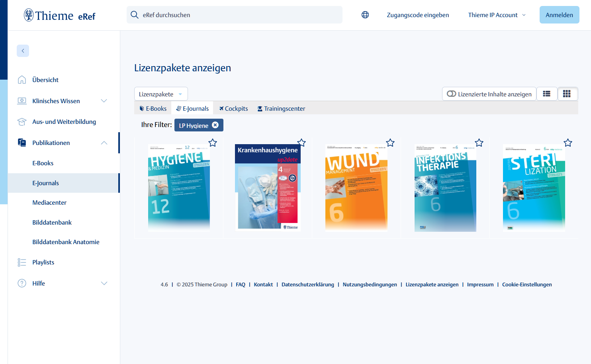The width and height of the screenshot is (591, 364).
Task: Click the Anmelden button
Action: [x=559, y=15]
